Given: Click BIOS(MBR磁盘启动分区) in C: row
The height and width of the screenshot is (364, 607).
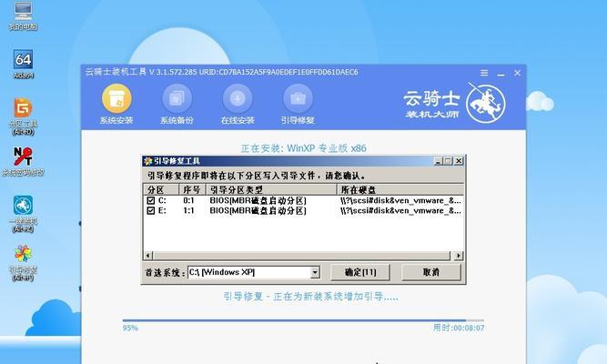Looking at the screenshot, I should pos(258,200).
